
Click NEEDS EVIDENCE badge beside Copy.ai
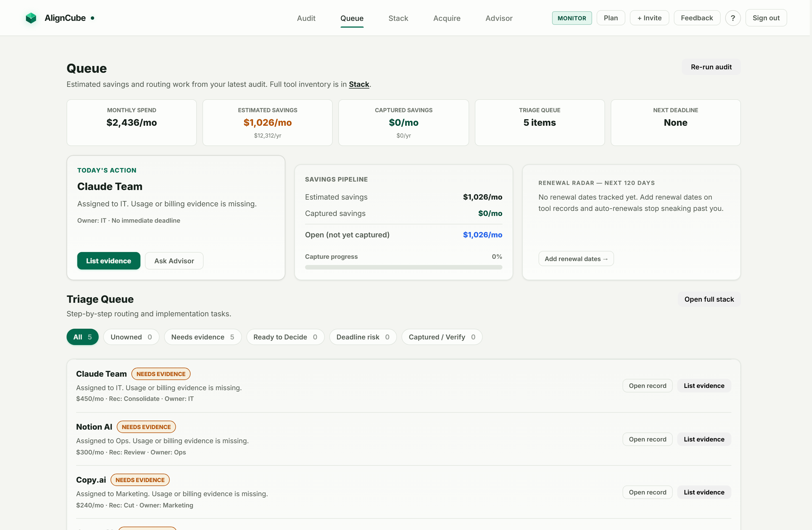coord(140,480)
